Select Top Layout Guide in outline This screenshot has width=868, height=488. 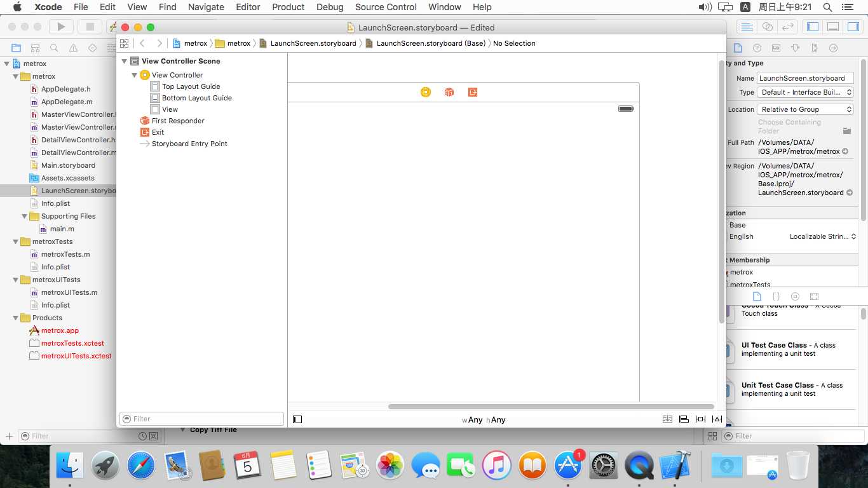(x=191, y=86)
